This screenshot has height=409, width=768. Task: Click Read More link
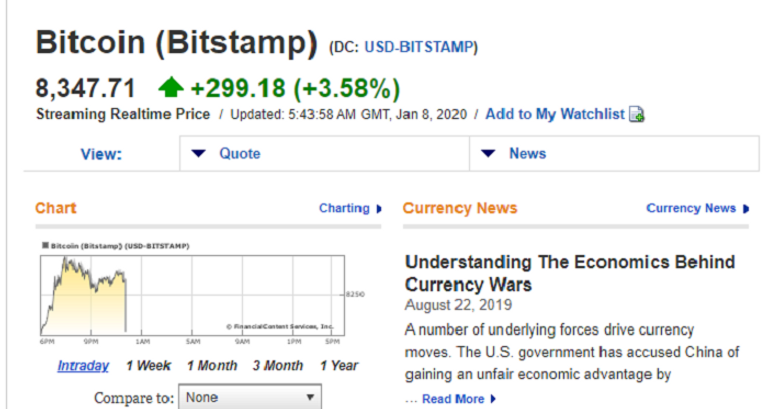point(452,399)
